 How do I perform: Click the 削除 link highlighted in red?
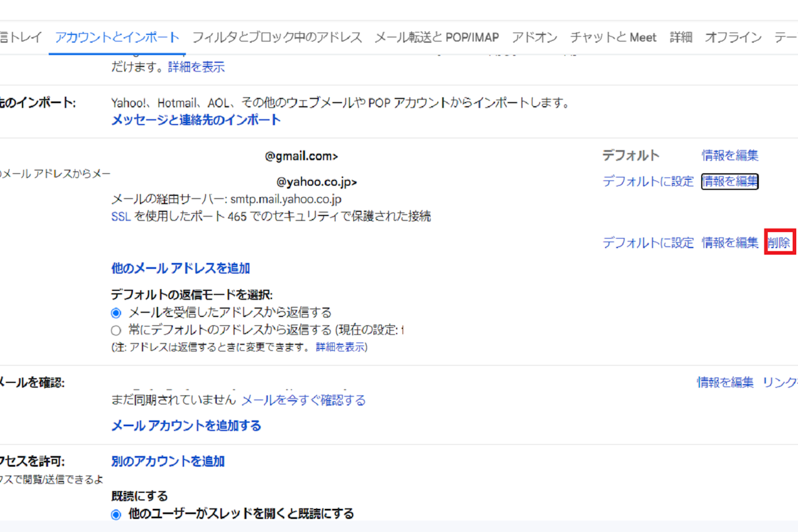tap(779, 242)
